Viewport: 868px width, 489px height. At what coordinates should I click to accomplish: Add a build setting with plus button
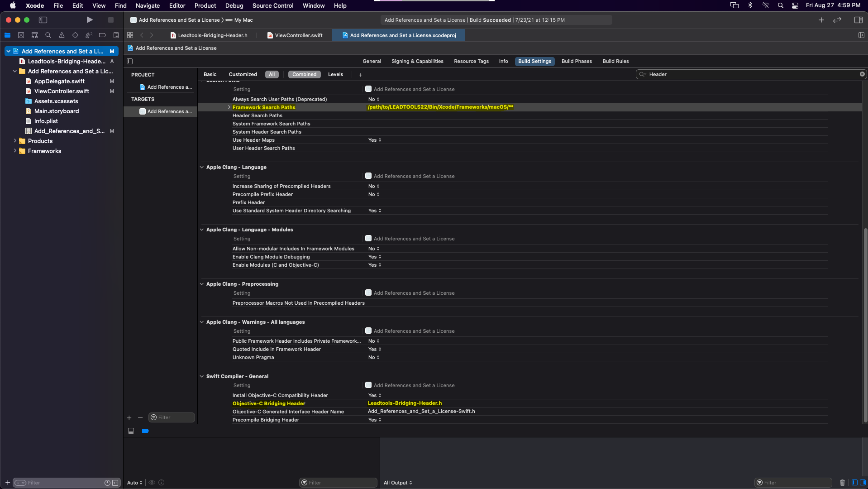pyautogui.click(x=360, y=75)
